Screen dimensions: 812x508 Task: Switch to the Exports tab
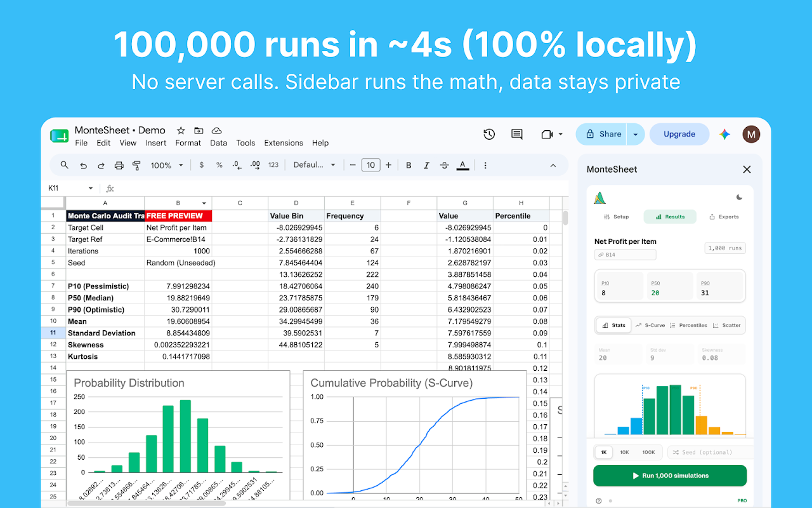(724, 217)
